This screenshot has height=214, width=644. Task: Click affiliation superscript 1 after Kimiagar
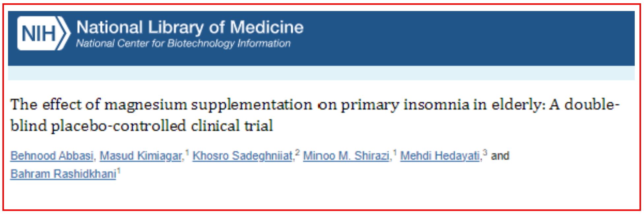[187, 152]
